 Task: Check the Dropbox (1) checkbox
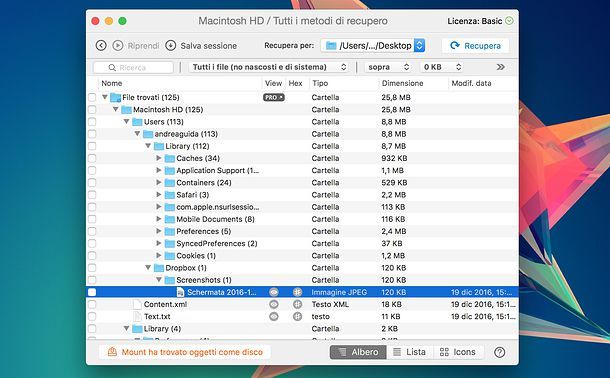92,268
